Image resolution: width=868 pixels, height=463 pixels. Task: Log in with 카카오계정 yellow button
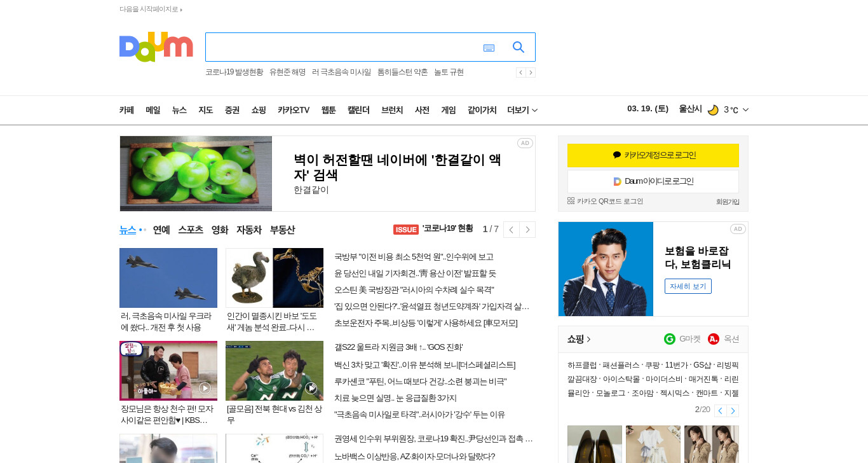[653, 155]
